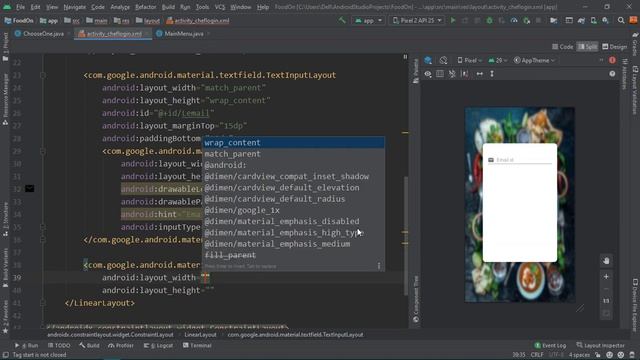Image resolution: width=640 pixels, height=360 pixels.
Task: Open the AppTheme dropdown
Action: pyautogui.click(x=534, y=60)
